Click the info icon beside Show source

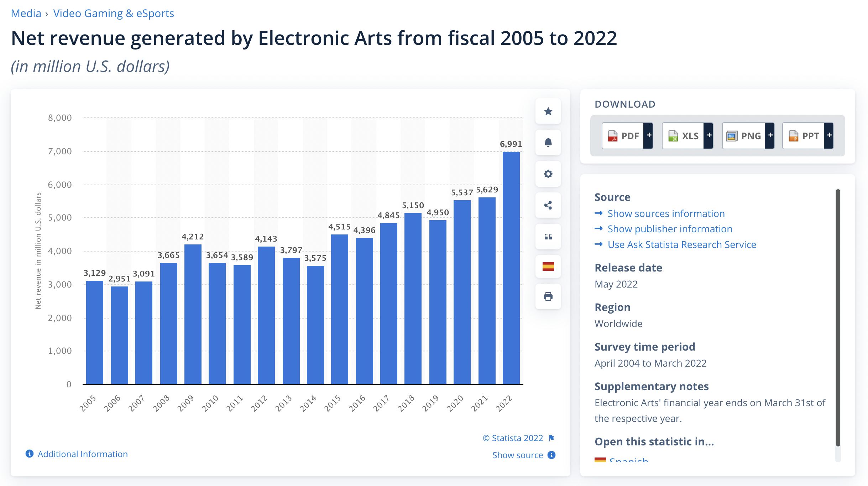(551, 455)
